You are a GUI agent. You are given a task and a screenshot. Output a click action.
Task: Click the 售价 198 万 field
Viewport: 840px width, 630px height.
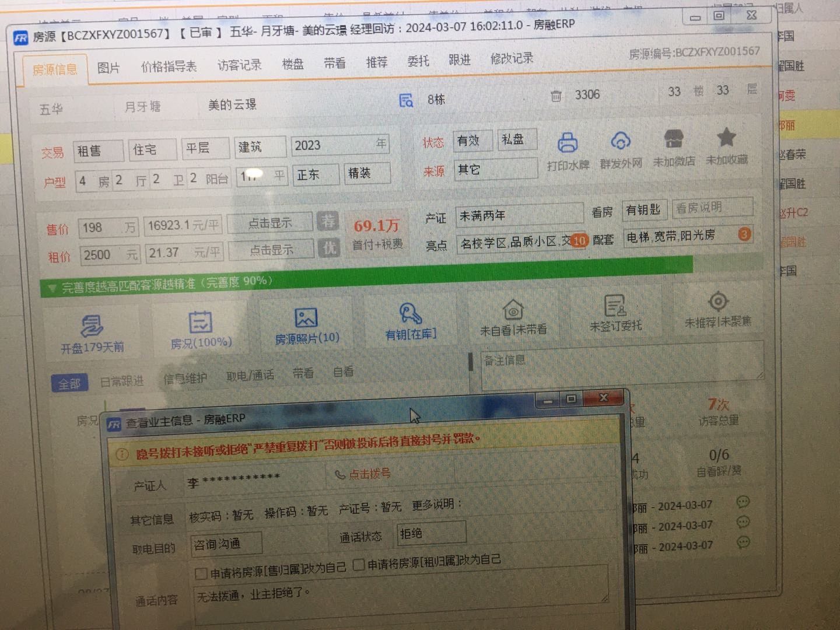[x=108, y=228]
